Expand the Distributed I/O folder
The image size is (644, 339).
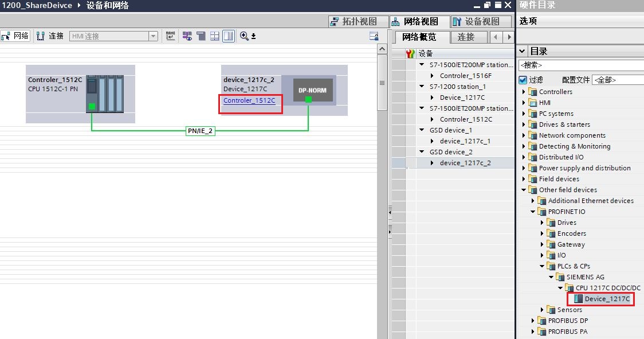(524, 157)
